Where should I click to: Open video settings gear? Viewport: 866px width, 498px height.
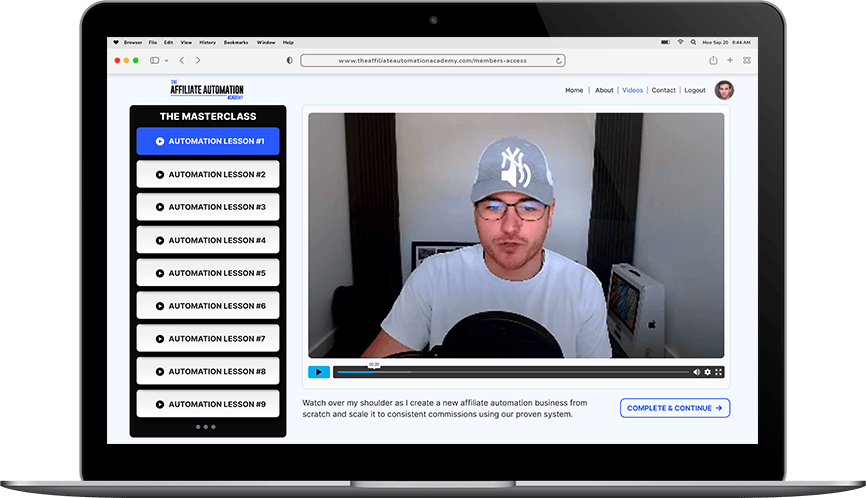pos(708,372)
